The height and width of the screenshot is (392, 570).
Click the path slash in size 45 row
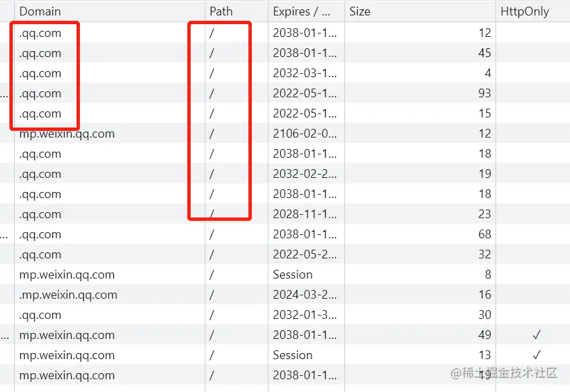[211, 53]
